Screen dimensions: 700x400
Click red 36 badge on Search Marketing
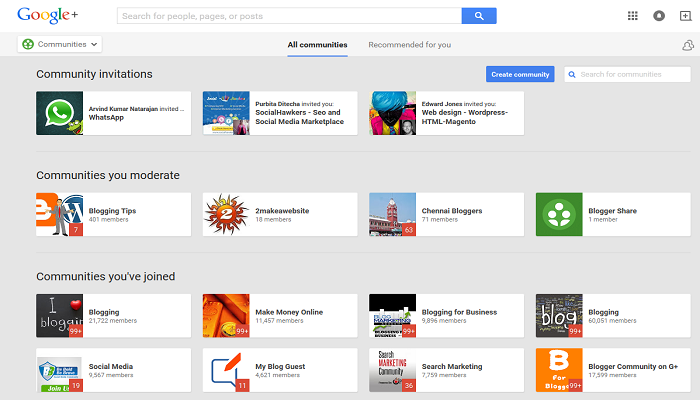409,385
